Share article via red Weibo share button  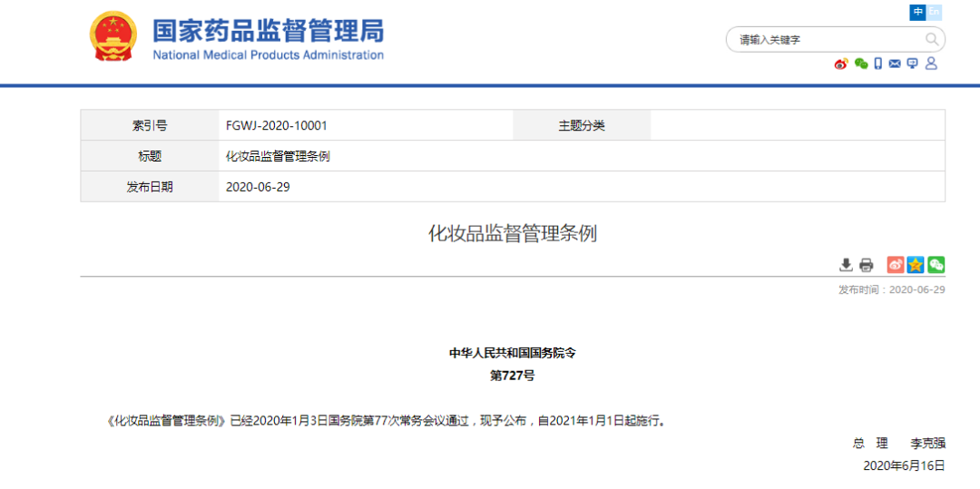point(896,265)
